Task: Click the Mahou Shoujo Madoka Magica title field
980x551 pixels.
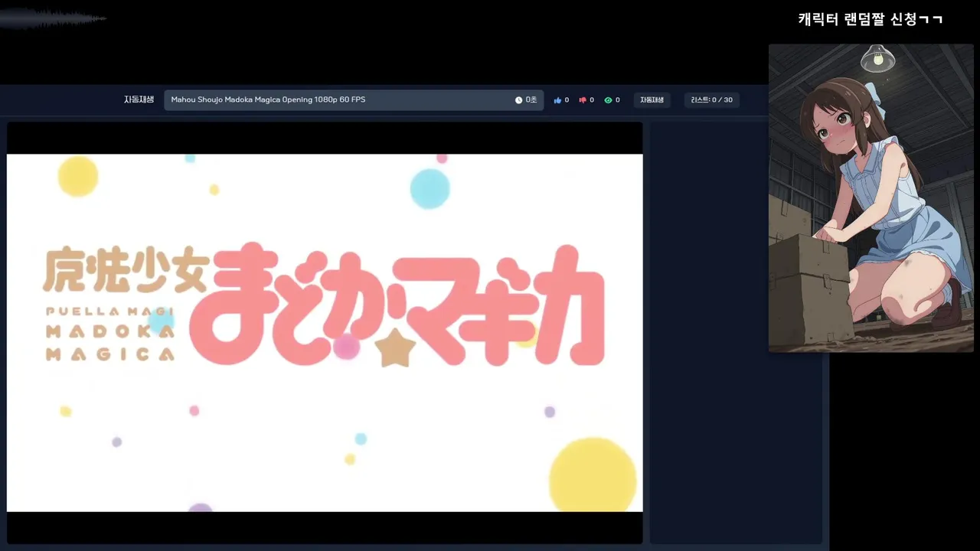Action: [x=354, y=100]
